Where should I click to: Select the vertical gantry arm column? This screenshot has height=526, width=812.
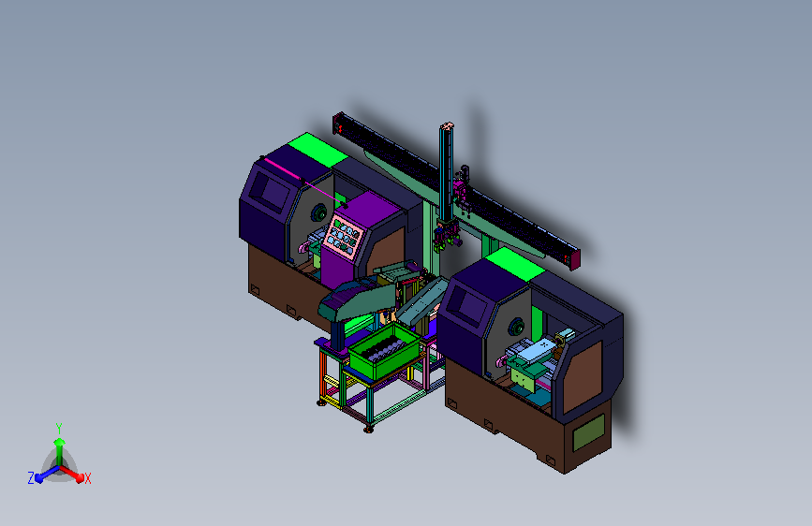pos(446,173)
